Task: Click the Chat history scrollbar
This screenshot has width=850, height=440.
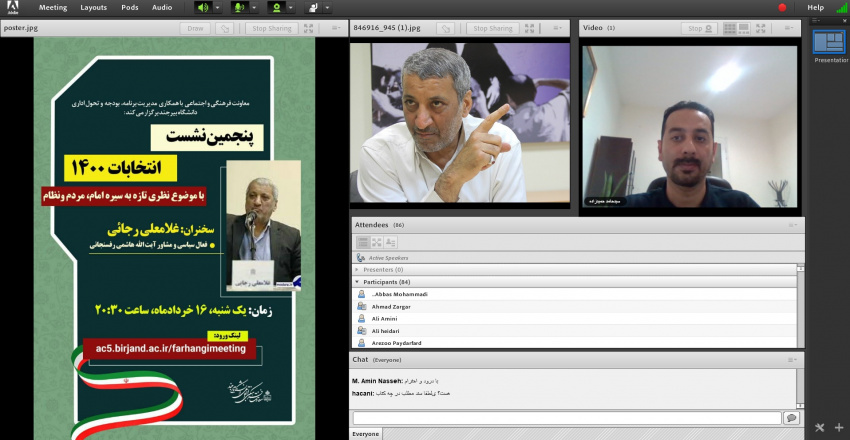Action: click(x=800, y=389)
